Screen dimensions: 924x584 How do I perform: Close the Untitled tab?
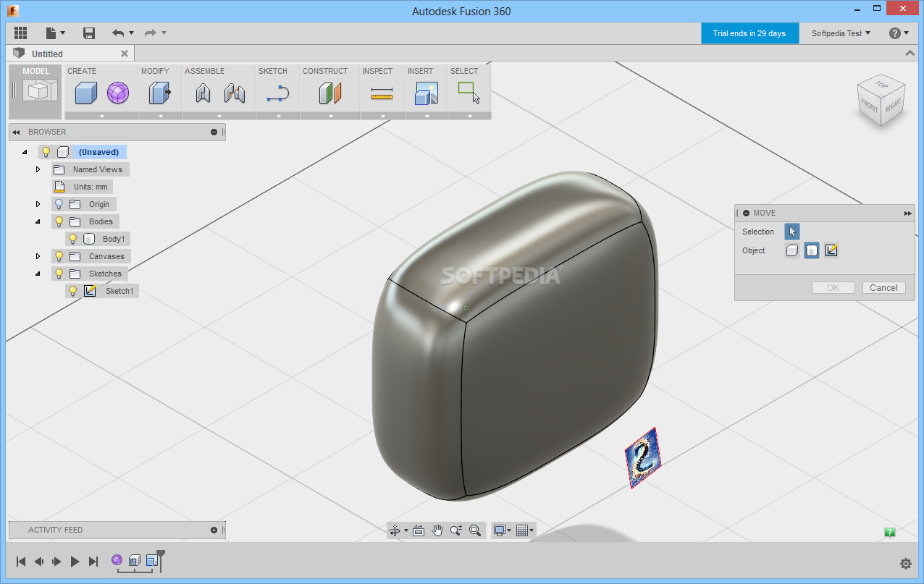pos(125,54)
